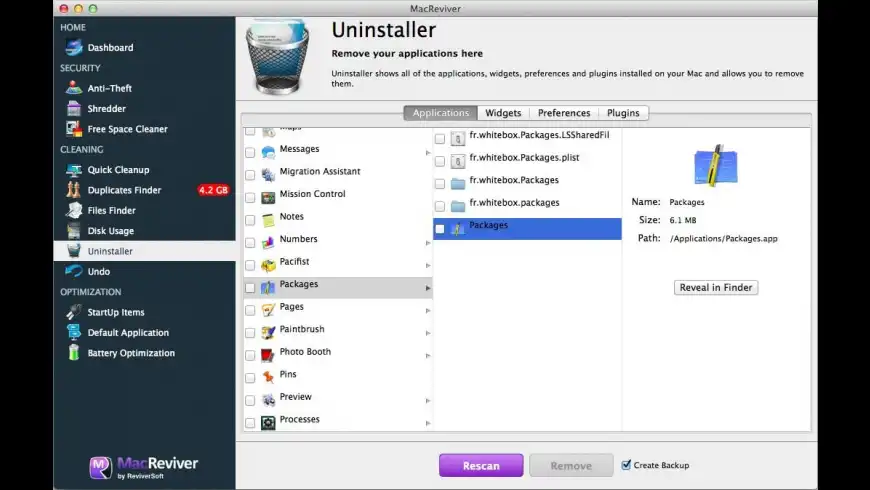This screenshot has height=490, width=870.
Task: Open Free Space Cleaner icon
Action: point(73,129)
